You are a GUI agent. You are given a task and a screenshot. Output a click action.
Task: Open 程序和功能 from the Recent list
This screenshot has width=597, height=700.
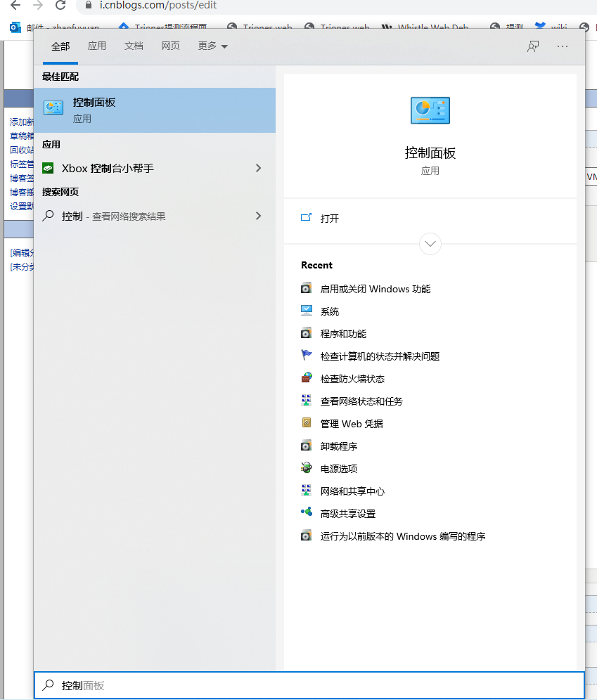[x=343, y=334]
